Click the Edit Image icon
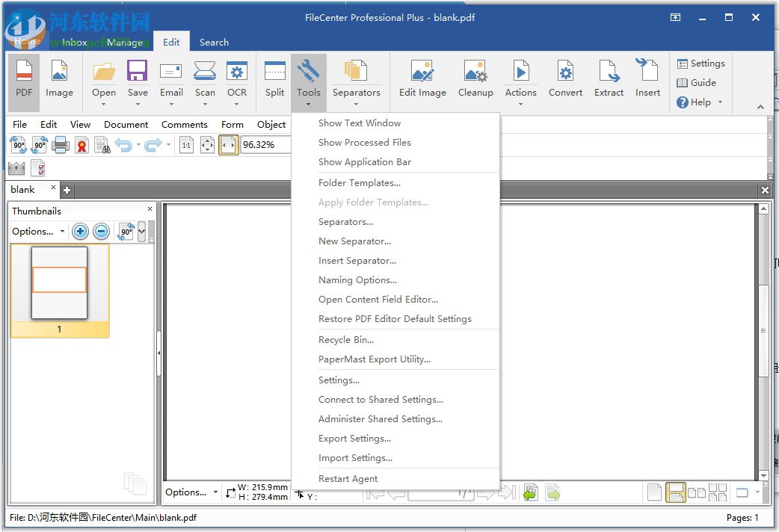The width and height of the screenshot is (779, 532). coord(422,78)
